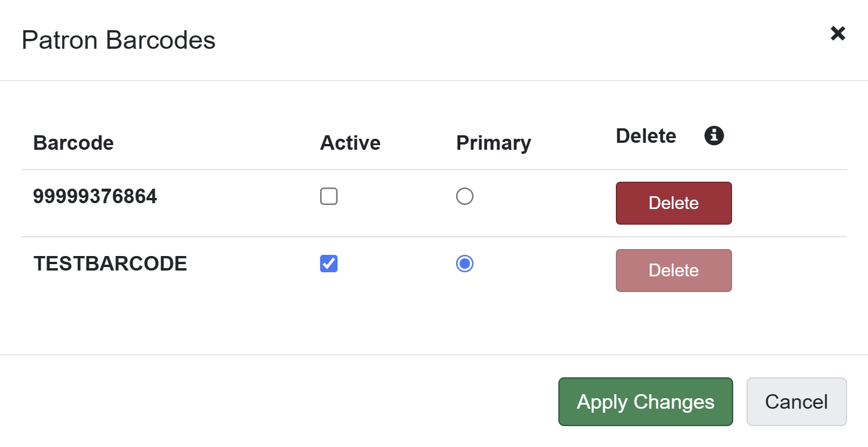The width and height of the screenshot is (868, 447).
Task: Delete the barcode 99999376864
Action: click(673, 203)
